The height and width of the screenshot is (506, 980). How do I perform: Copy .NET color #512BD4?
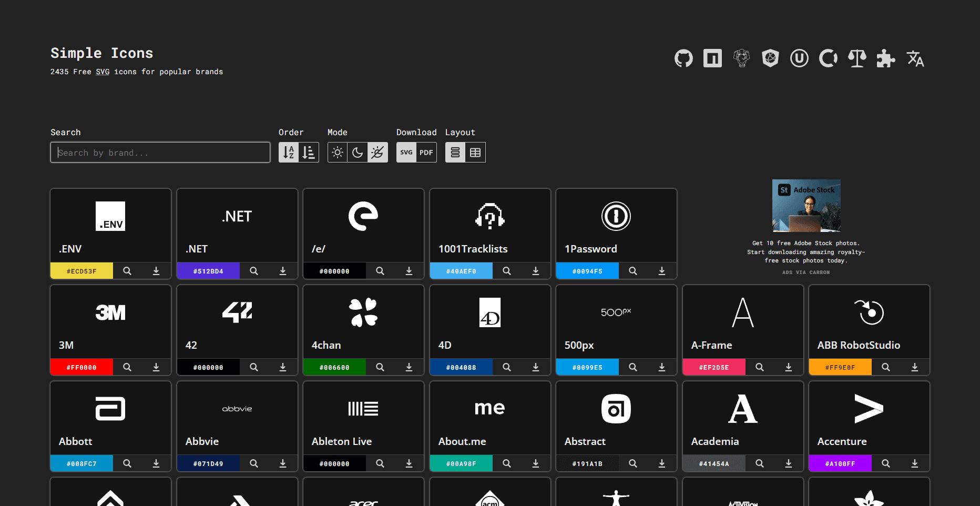pyautogui.click(x=208, y=271)
